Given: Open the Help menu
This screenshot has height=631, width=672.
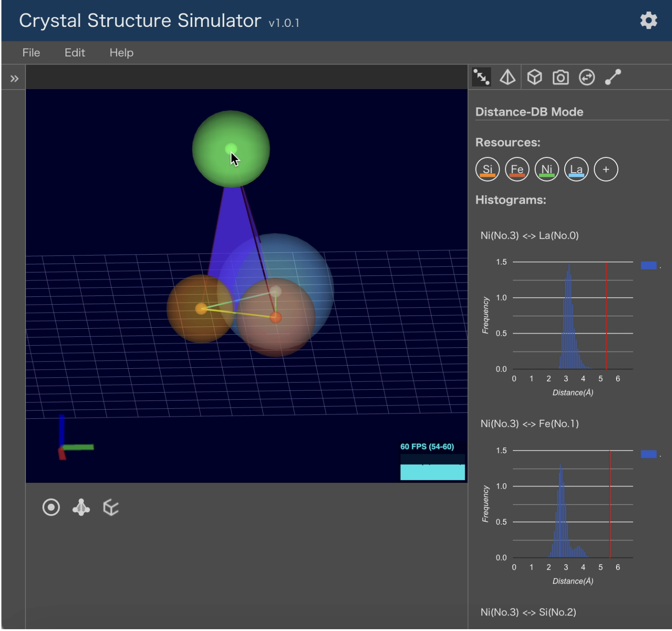Looking at the screenshot, I should [x=121, y=53].
